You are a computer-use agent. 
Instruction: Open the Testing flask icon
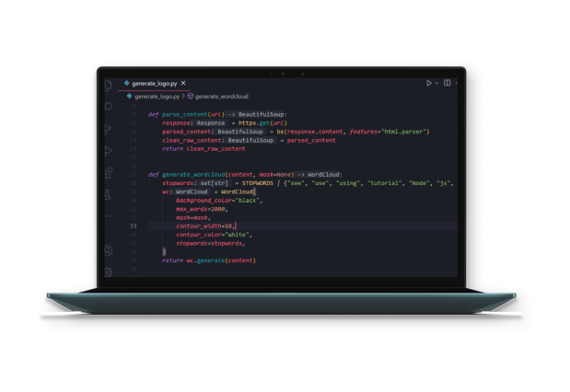[x=108, y=194]
